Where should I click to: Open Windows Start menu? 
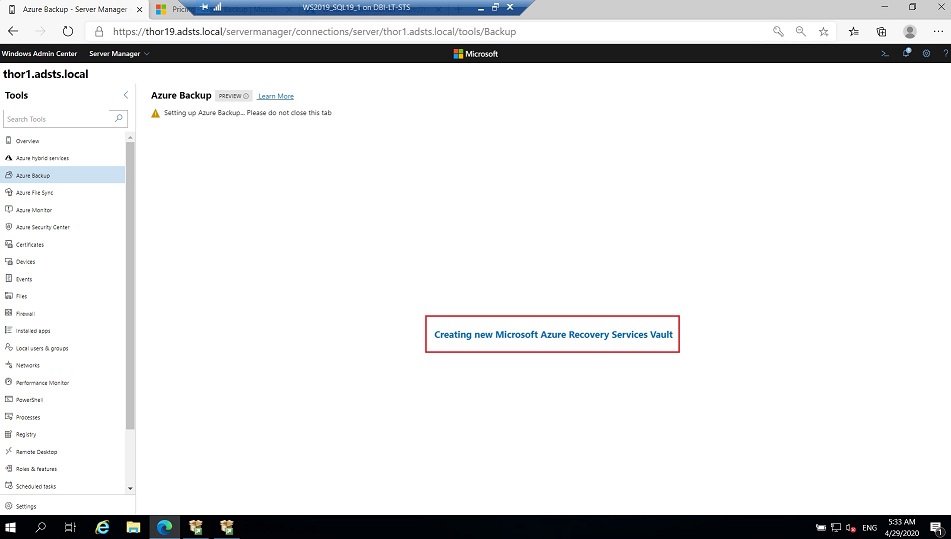pyautogui.click(x=10, y=527)
